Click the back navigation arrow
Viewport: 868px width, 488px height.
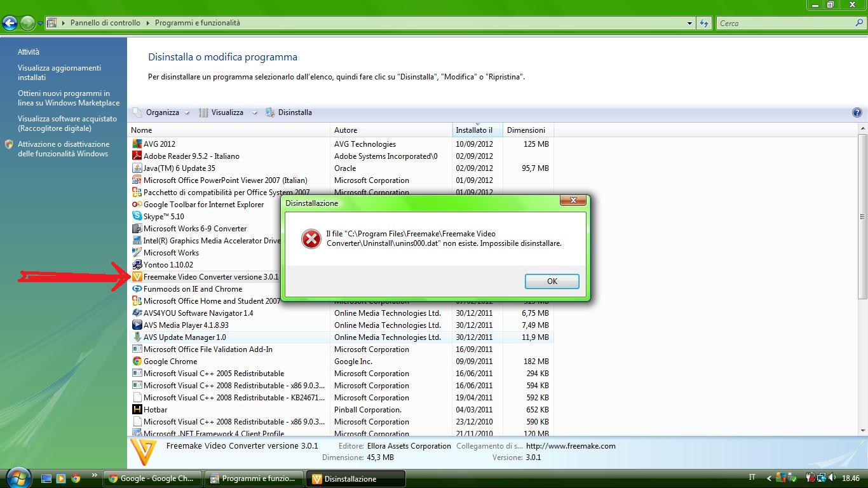click(x=9, y=24)
